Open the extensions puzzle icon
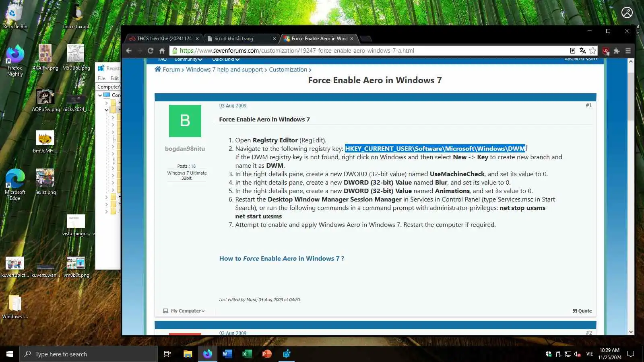 coord(616,51)
